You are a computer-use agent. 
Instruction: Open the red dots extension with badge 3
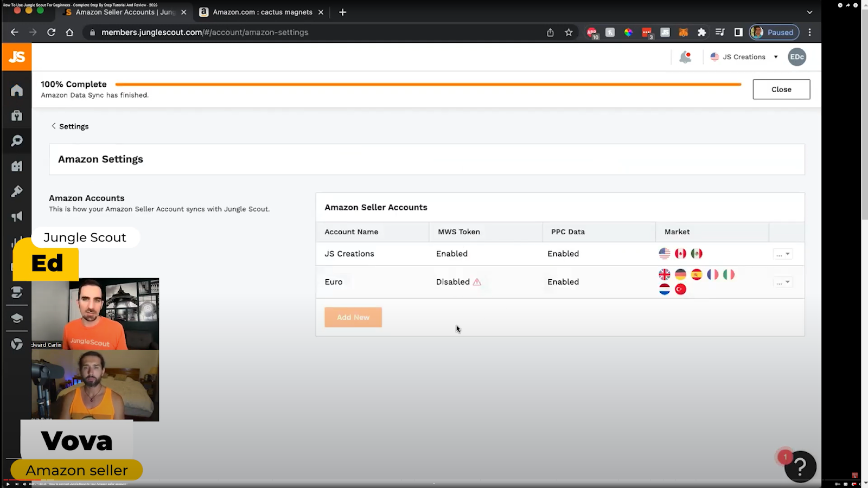[647, 33]
